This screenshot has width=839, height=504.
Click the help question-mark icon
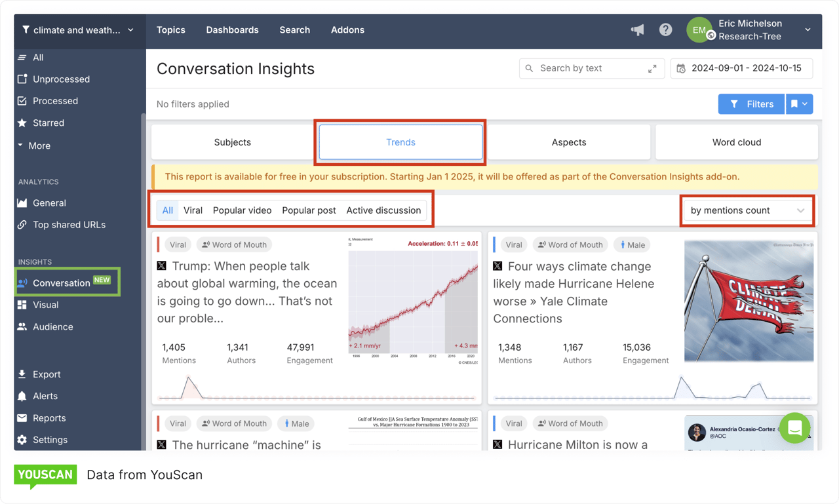point(665,29)
